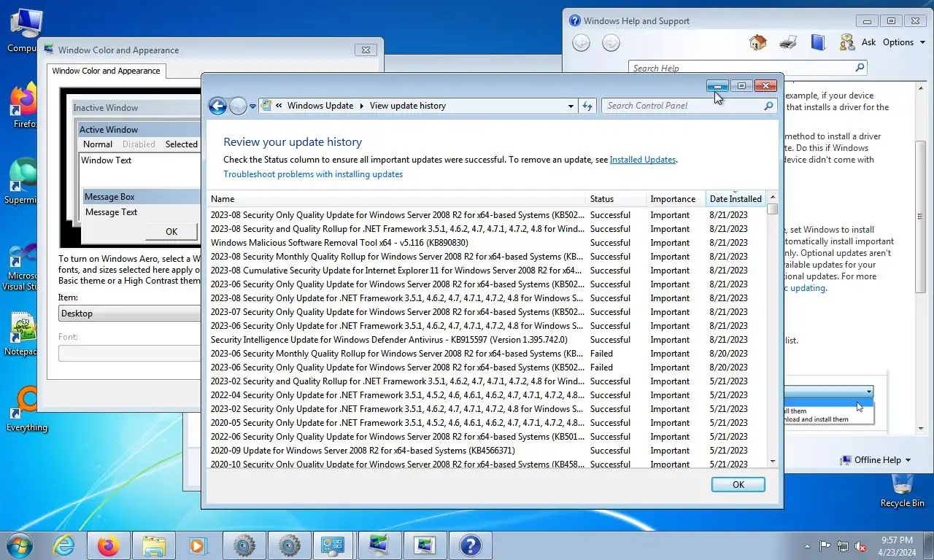Switch to the second gear taskbar app
Image resolution: width=934 pixels, height=560 pixels.
coord(289,545)
